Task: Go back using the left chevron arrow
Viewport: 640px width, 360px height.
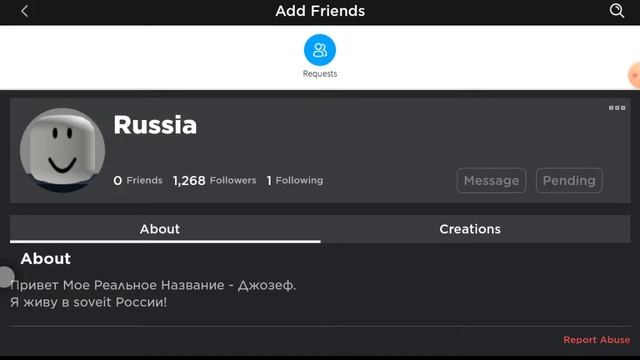Action: click(24, 11)
